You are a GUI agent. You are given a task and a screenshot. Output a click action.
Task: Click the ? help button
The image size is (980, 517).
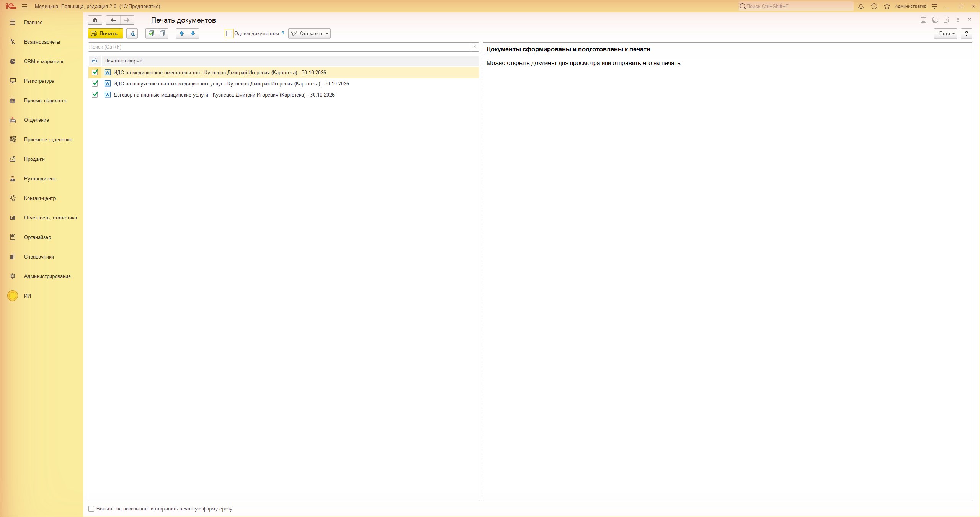point(967,33)
